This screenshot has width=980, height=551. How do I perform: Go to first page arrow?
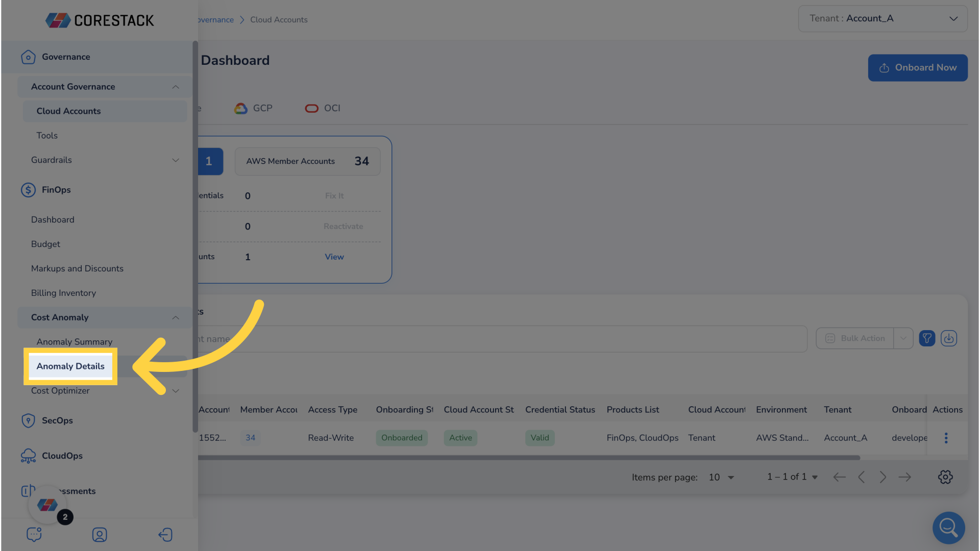coord(839,477)
